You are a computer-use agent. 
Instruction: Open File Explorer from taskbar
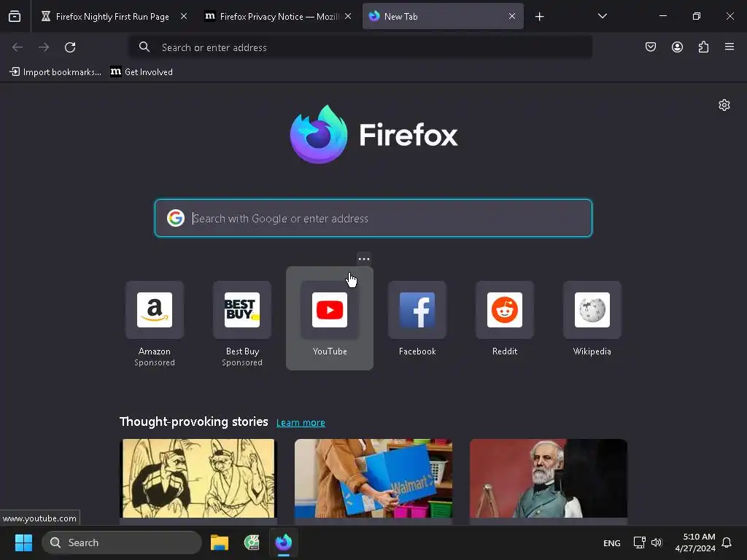click(220, 542)
